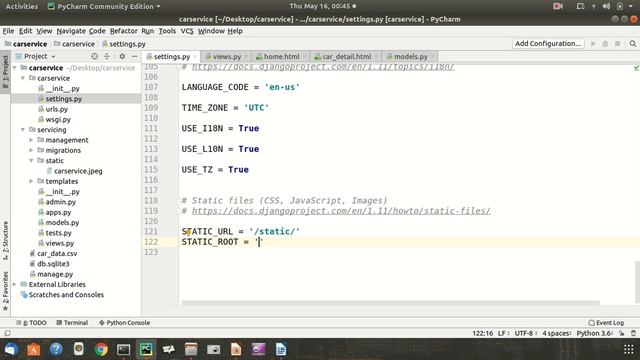Open the PyCharm Community Edition app menu
This screenshot has width=640, height=360.
(104, 6)
